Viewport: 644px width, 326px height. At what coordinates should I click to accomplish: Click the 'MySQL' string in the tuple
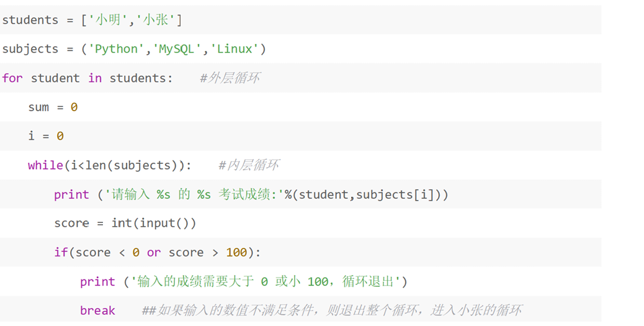tap(177, 49)
